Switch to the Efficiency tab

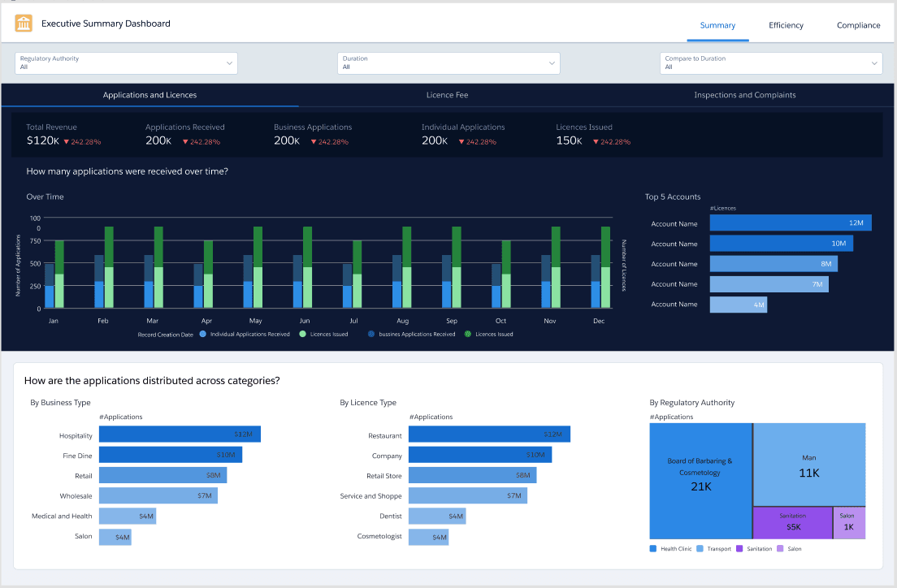[x=785, y=25]
